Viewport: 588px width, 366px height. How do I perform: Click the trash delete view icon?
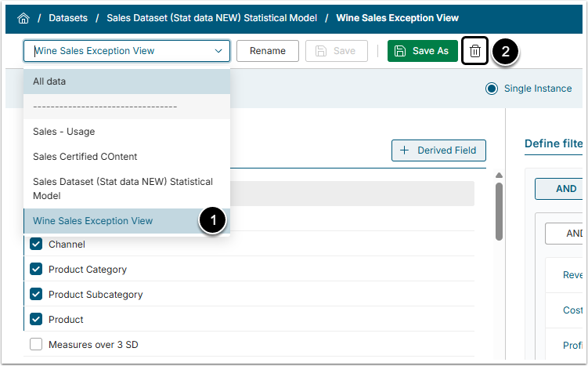(x=474, y=51)
